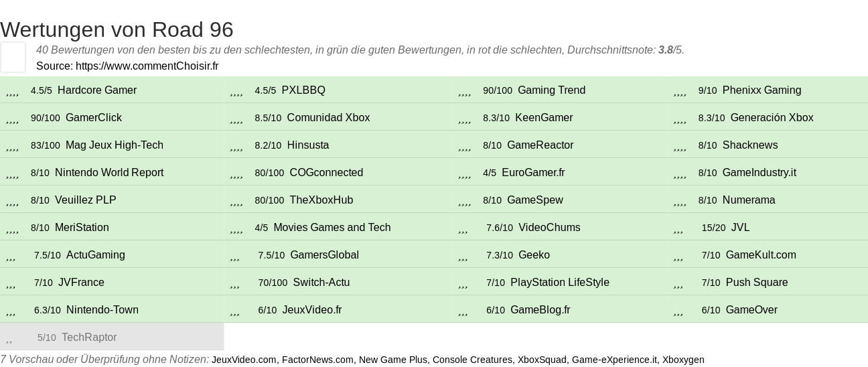This screenshot has height=367, width=868.
Task: Open the commentChoisir.fr source link
Action: [x=147, y=66]
